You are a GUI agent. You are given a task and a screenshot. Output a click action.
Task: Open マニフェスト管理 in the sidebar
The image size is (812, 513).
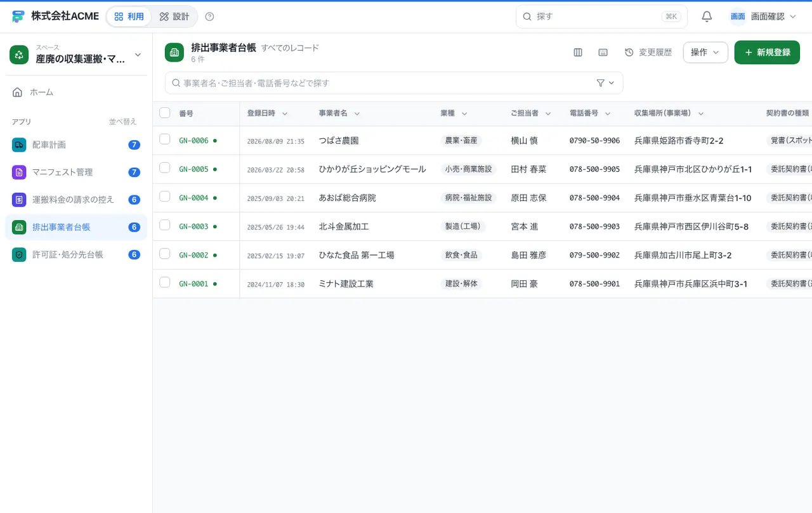click(x=76, y=172)
